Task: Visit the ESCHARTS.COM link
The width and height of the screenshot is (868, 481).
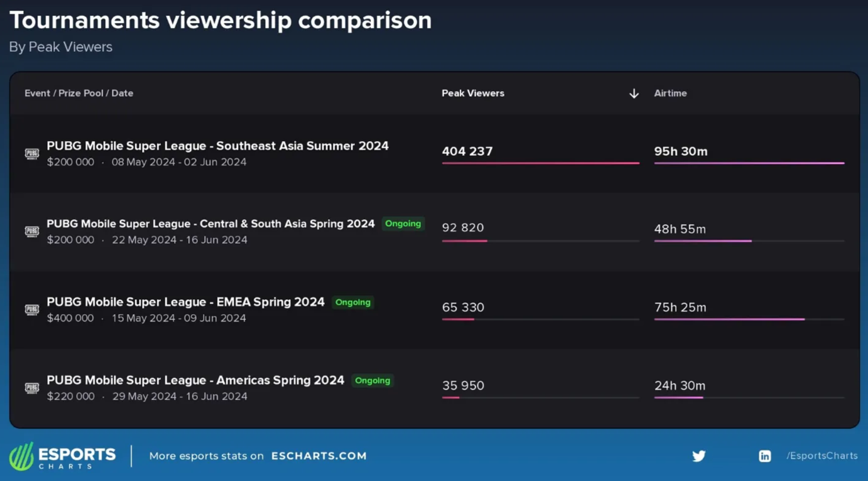Action: (319, 456)
